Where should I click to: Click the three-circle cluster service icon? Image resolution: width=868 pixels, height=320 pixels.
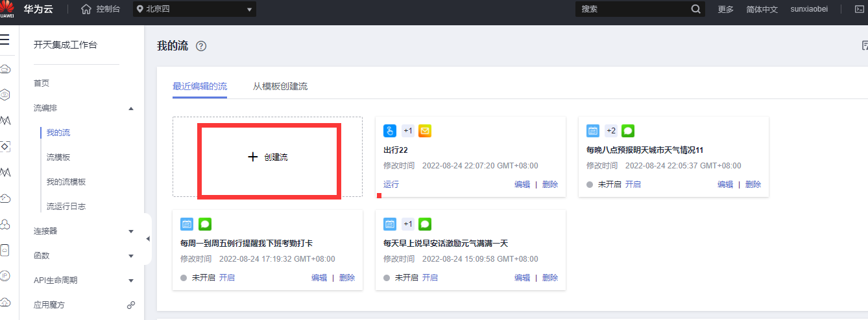point(5,224)
